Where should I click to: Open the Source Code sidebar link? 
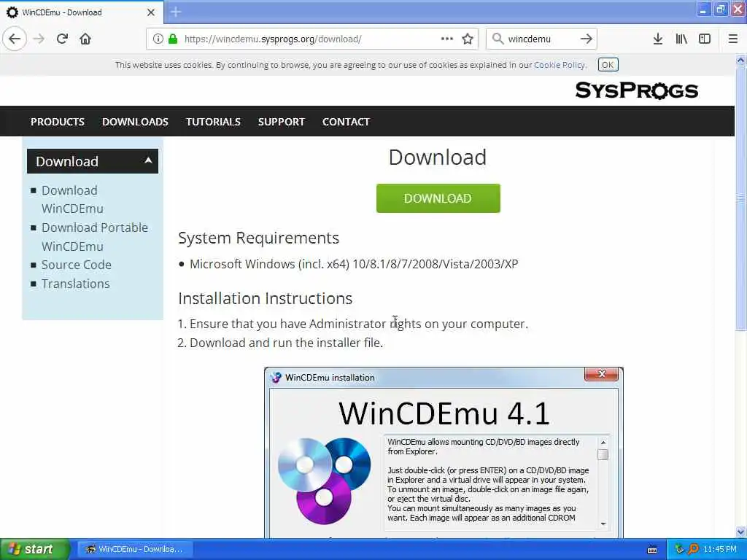(77, 265)
